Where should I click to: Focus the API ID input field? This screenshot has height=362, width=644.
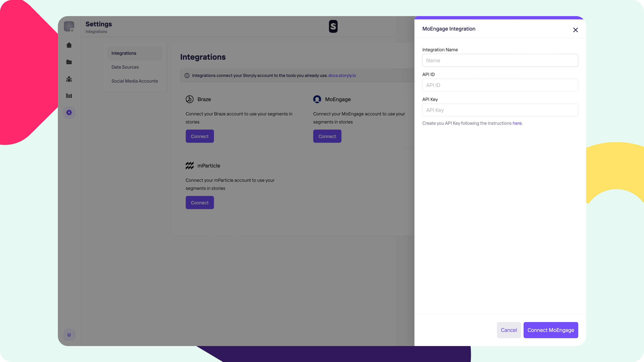pyautogui.click(x=500, y=85)
